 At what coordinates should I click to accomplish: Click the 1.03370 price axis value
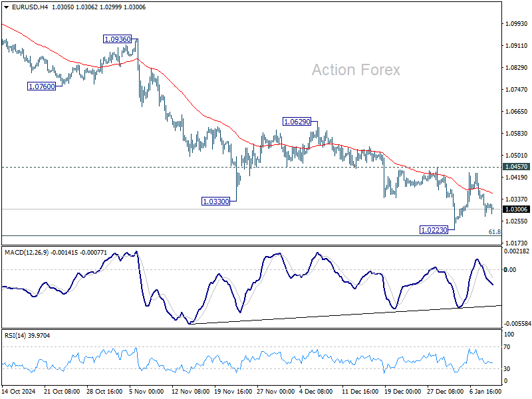coord(517,199)
